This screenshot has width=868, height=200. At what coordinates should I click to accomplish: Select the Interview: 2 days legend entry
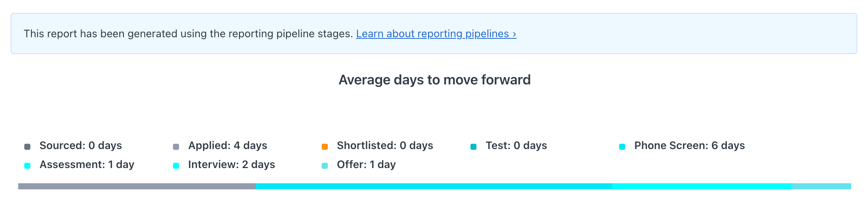click(231, 165)
